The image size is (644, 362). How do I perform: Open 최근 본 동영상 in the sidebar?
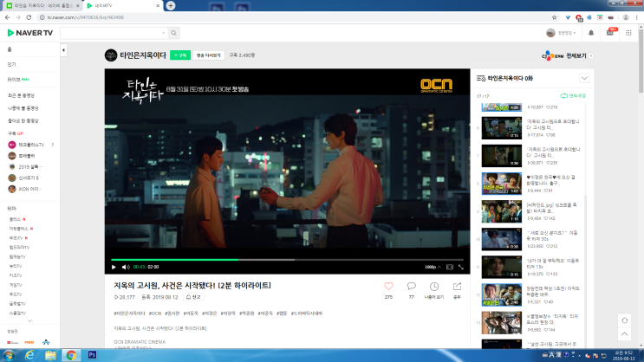[x=22, y=95]
